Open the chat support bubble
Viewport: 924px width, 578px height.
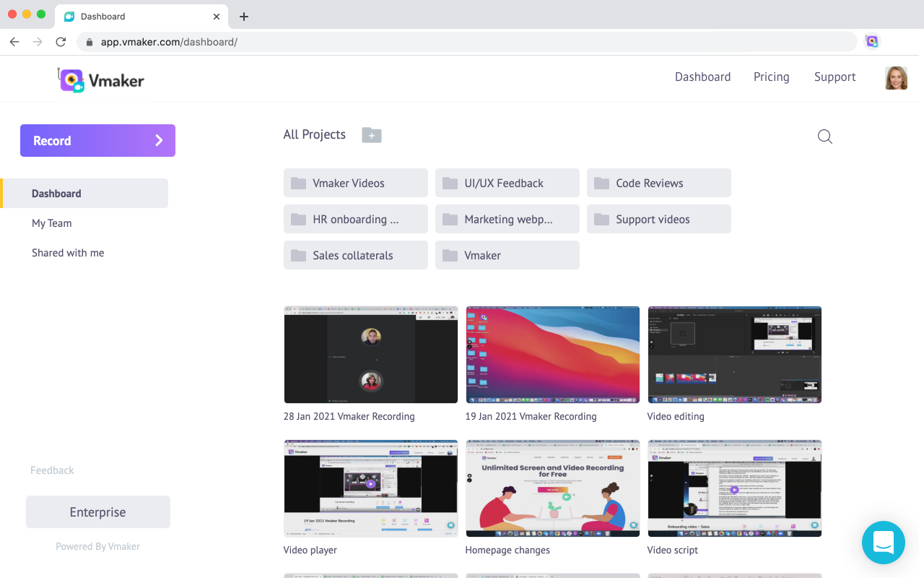tap(884, 543)
